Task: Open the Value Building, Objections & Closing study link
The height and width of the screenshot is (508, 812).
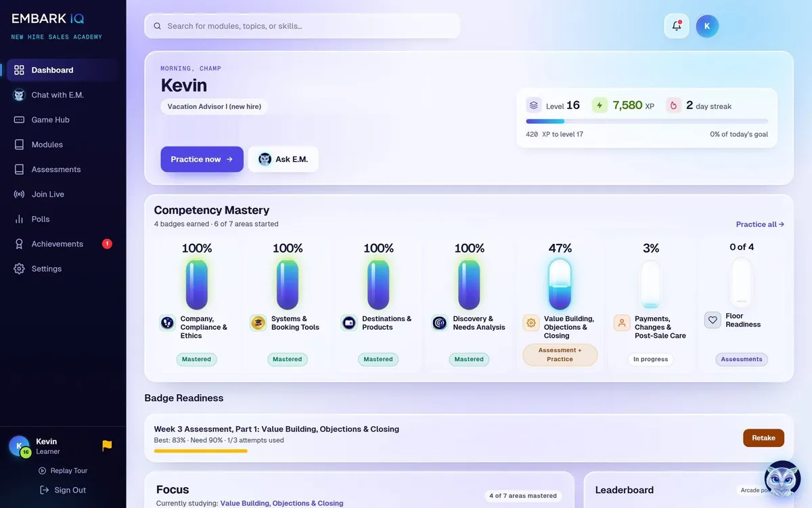Action: coord(281,503)
